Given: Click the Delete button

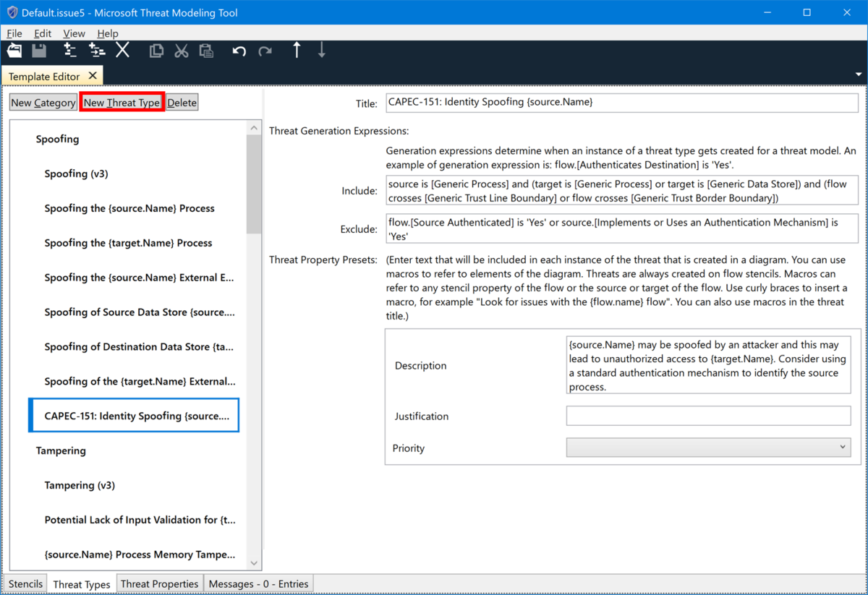Looking at the screenshot, I should pos(182,103).
